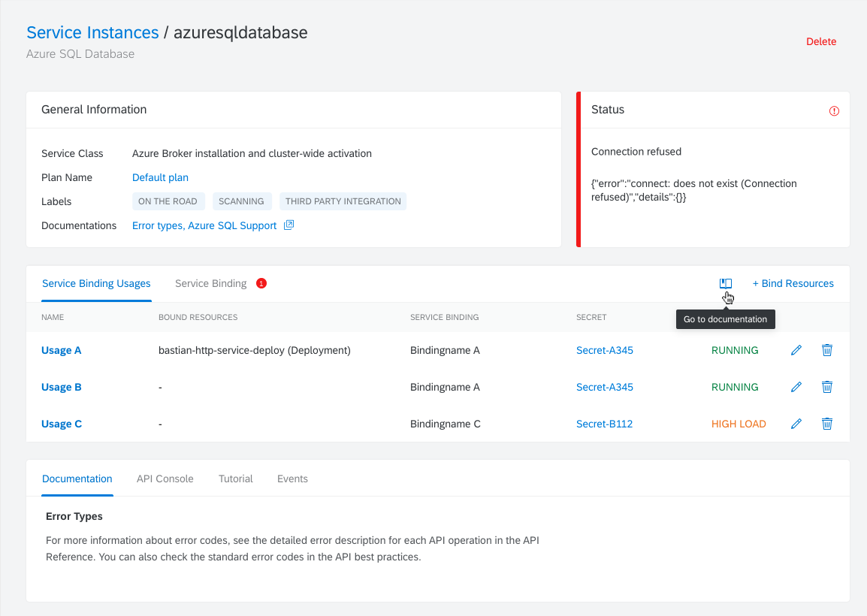This screenshot has height=616, width=867.
Task: Click the red Service Binding notification badge
Action: 261,284
